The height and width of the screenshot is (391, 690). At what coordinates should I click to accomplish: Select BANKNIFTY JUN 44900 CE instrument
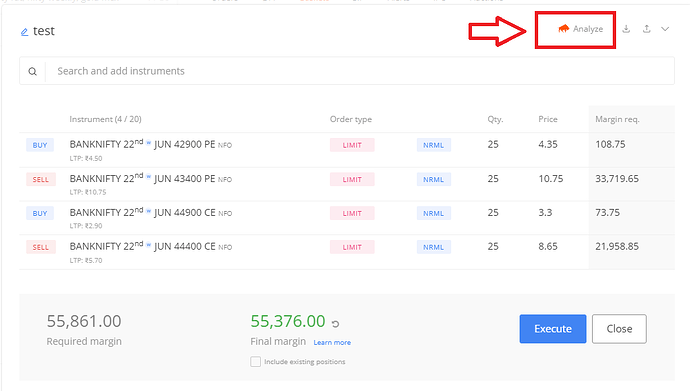150,212
